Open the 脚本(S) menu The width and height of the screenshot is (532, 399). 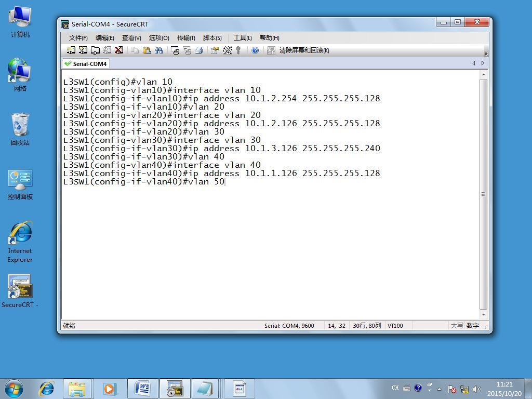(x=212, y=37)
